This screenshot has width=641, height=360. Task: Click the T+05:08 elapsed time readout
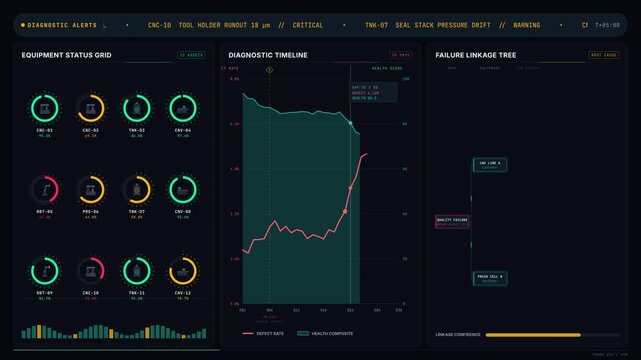pos(607,25)
